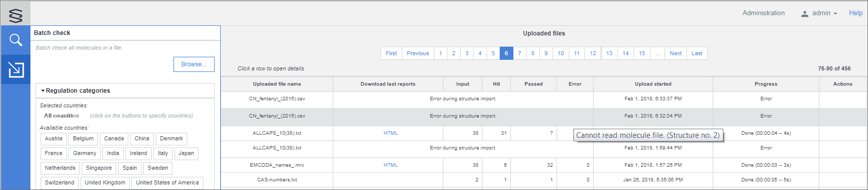868x190 pixels.
Task: Select the Italy country button
Action: 163,154
